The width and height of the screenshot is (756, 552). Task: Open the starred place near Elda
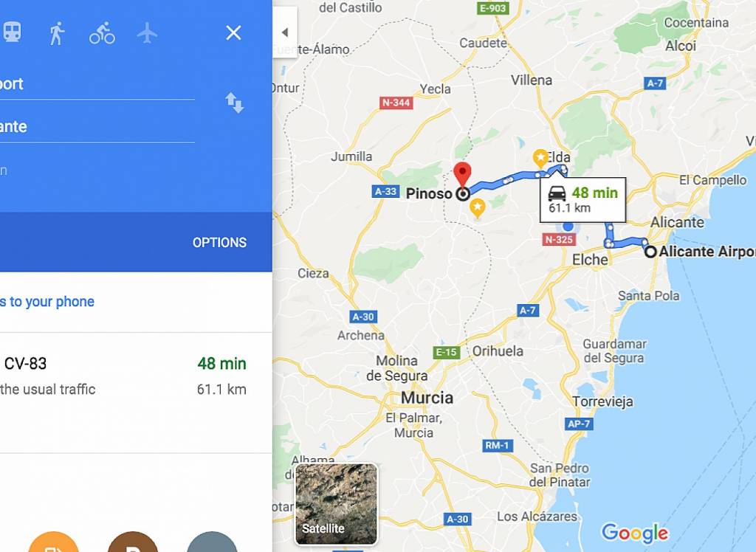540,159
